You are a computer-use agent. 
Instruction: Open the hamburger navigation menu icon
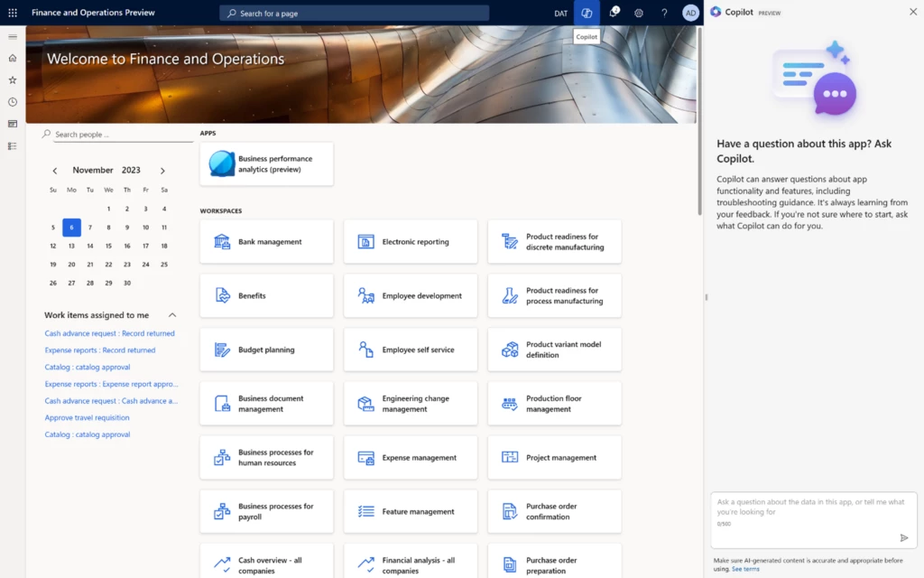(x=12, y=36)
